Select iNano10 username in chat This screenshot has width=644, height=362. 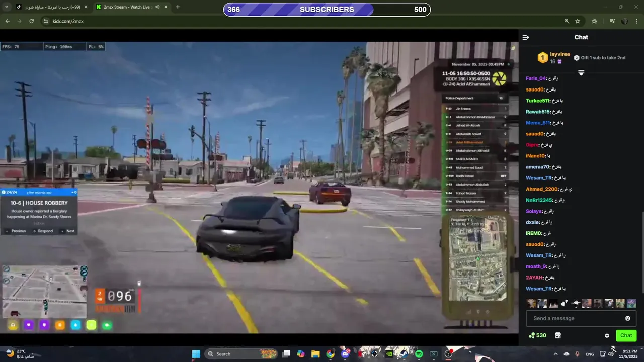(535, 156)
